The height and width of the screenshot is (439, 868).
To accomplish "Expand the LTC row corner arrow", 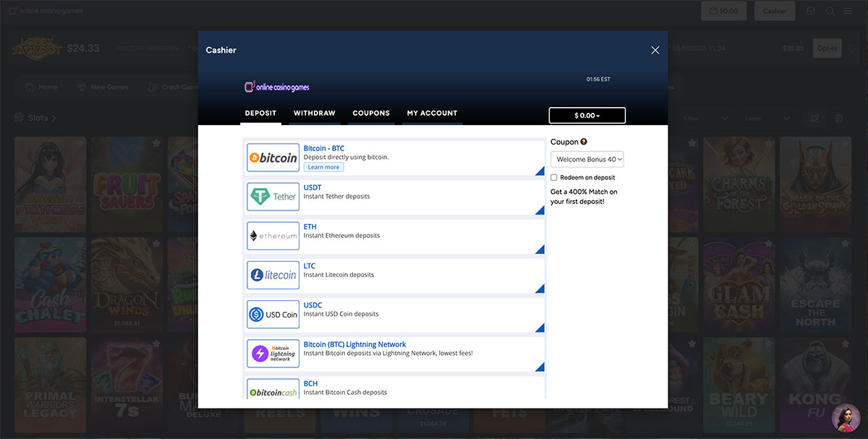I will tap(540, 288).
